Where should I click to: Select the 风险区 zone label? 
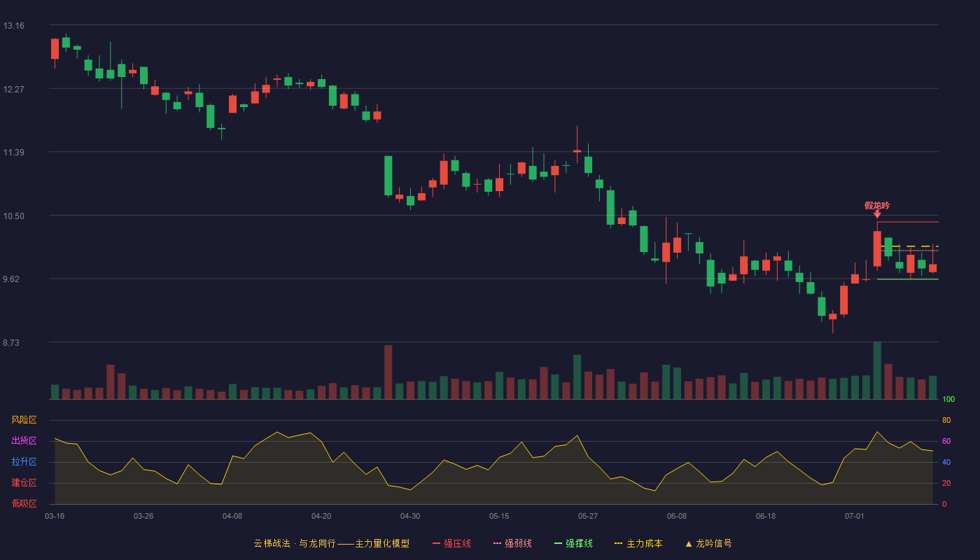[24, 420]
